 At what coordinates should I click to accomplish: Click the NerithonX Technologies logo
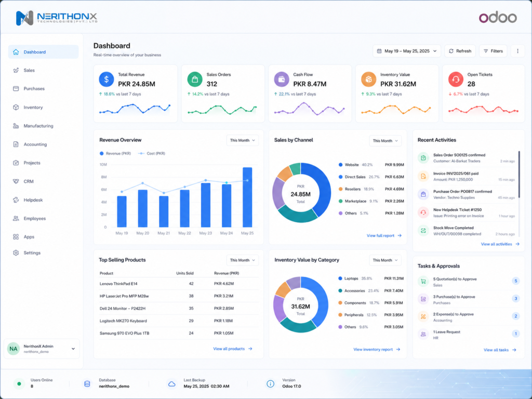tap(56, 18)
